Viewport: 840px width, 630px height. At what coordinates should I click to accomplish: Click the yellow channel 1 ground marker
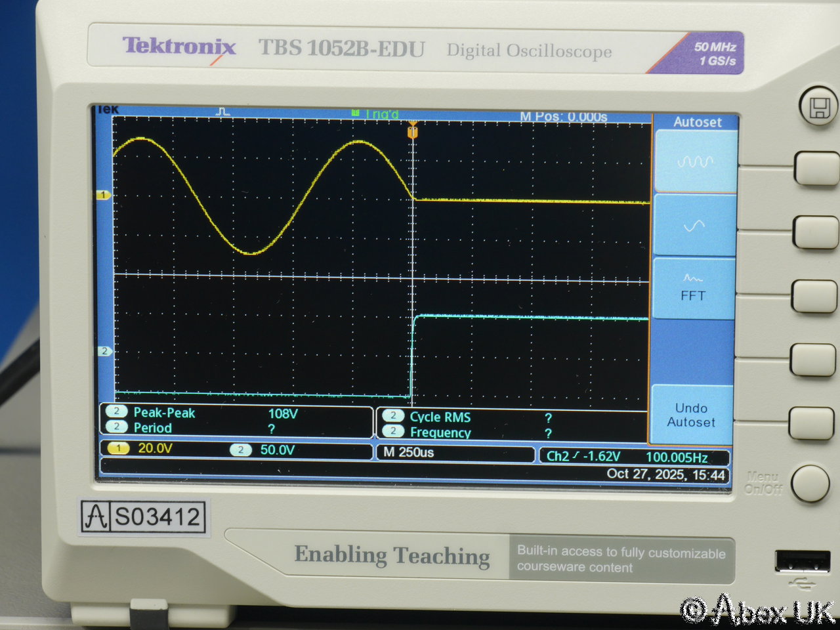coord(103,195)
